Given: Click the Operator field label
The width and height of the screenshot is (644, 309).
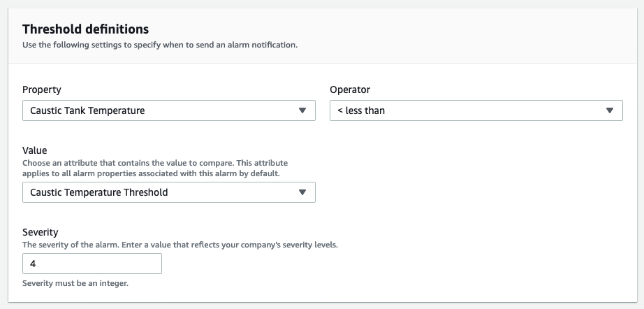Looking at the screenshot, I should click(350, 89).
